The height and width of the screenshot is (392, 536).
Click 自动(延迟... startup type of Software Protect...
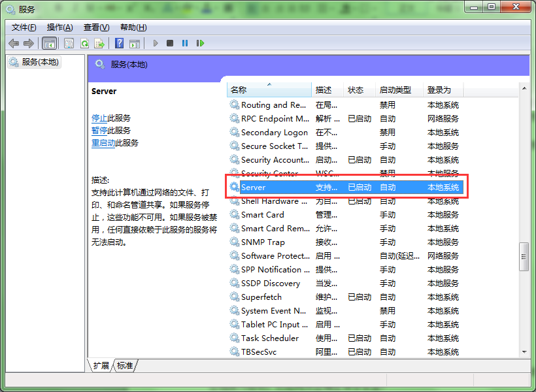[x=399, y=255]
